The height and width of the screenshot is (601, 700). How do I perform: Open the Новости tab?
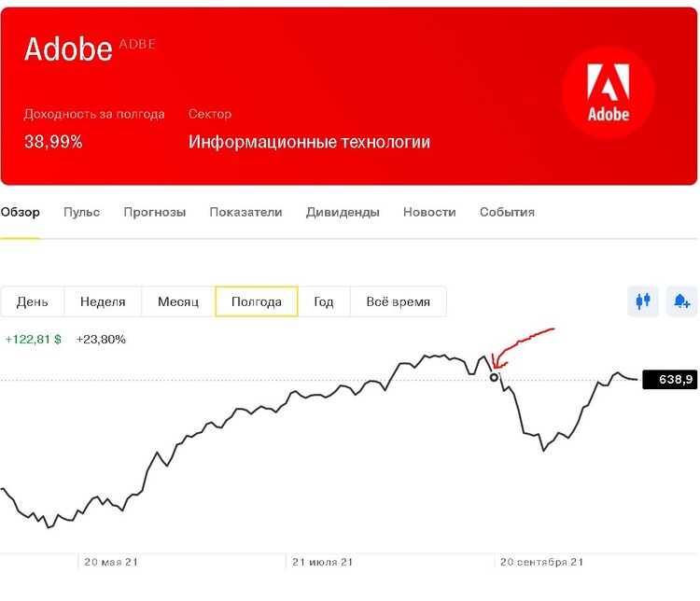tap(429, 212)
